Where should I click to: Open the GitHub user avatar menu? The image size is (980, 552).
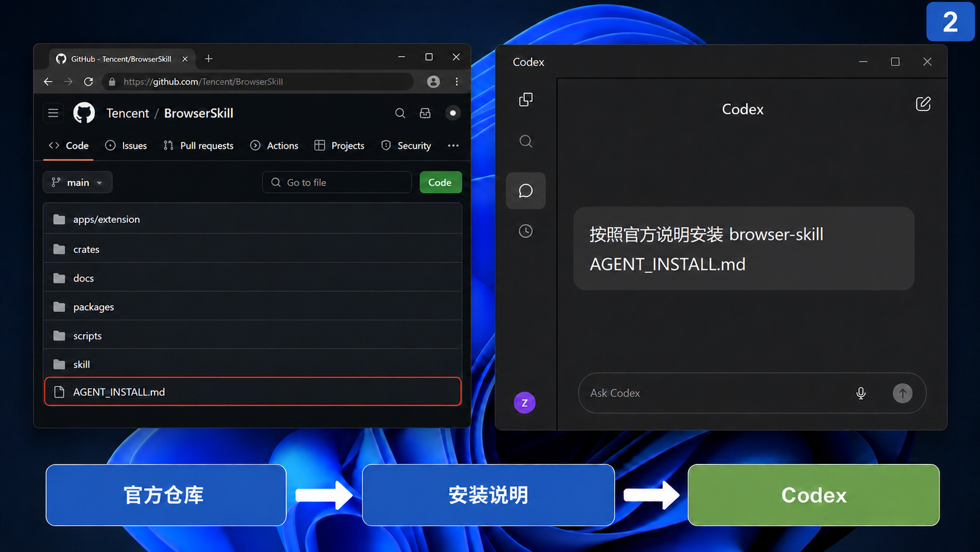coord(452,113)
